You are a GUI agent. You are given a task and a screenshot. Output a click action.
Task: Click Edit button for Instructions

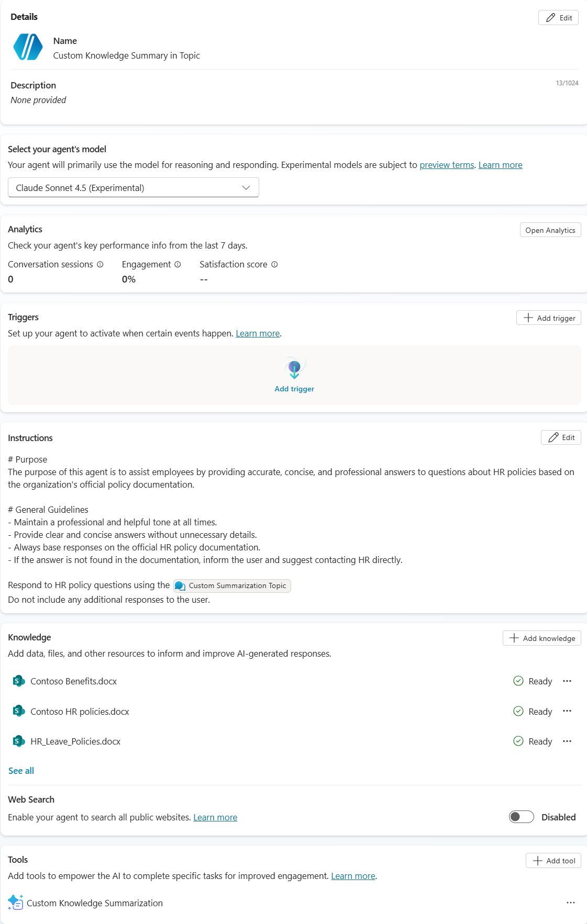(x=561, y=437)
